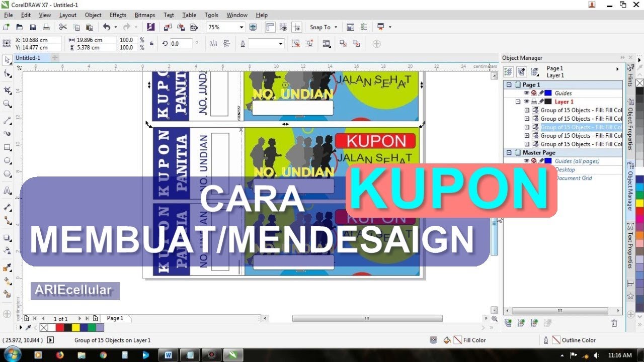
Task: Click the Page 1 tab at bottom
Action: 115,318
